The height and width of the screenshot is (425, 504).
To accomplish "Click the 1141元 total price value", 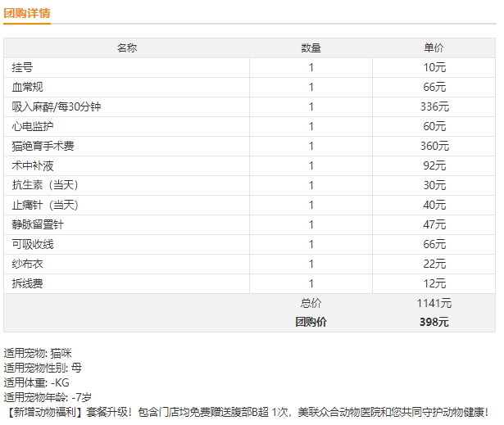I will pos(434,303).
